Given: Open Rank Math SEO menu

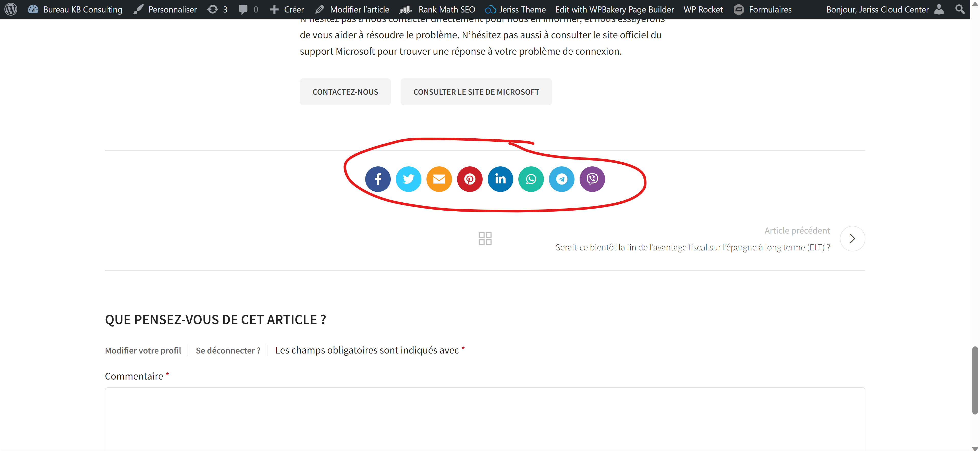Looking at the screenshot, I should 437,9.
